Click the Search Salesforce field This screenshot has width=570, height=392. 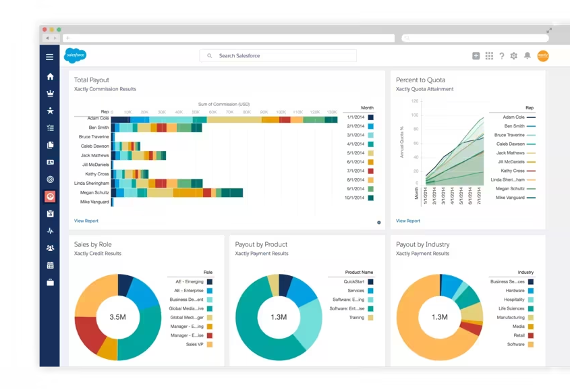click(x=278, y=55)
